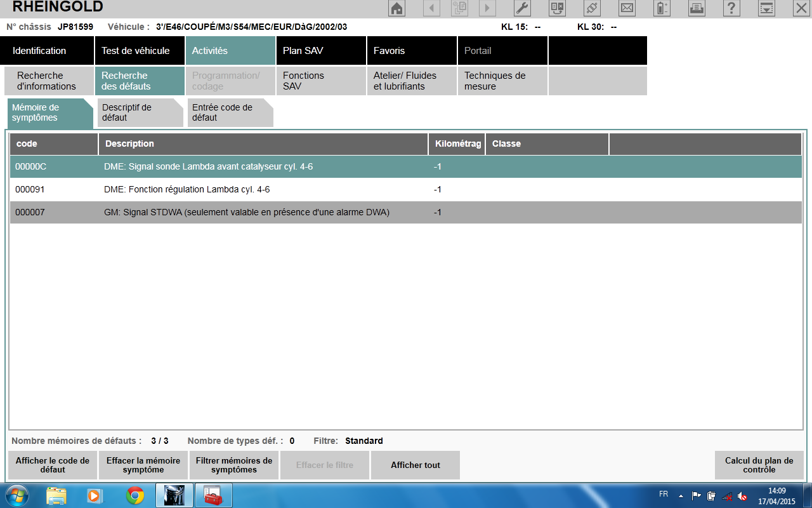Open Recherche d'informations sub-tab
812x508 pixels.
point(49,81)
